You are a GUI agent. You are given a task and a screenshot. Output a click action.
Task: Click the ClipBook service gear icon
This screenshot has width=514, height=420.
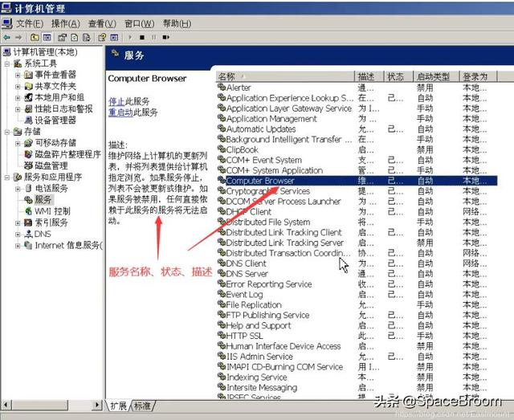pos(222,149)
